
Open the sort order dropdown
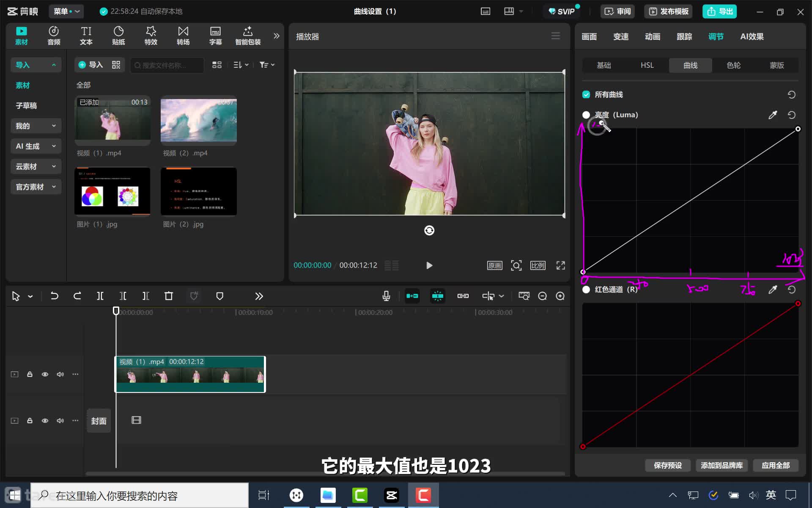tap(241, 65)
